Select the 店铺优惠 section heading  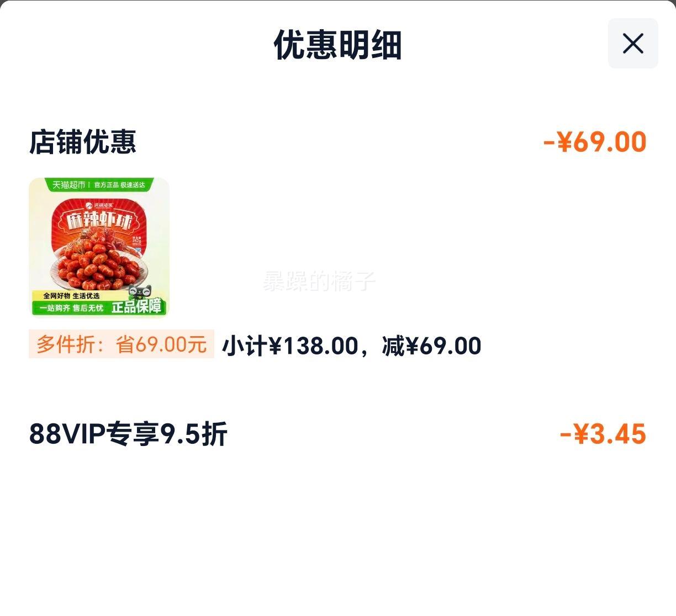pyautogui.click(x=82, y=142)
